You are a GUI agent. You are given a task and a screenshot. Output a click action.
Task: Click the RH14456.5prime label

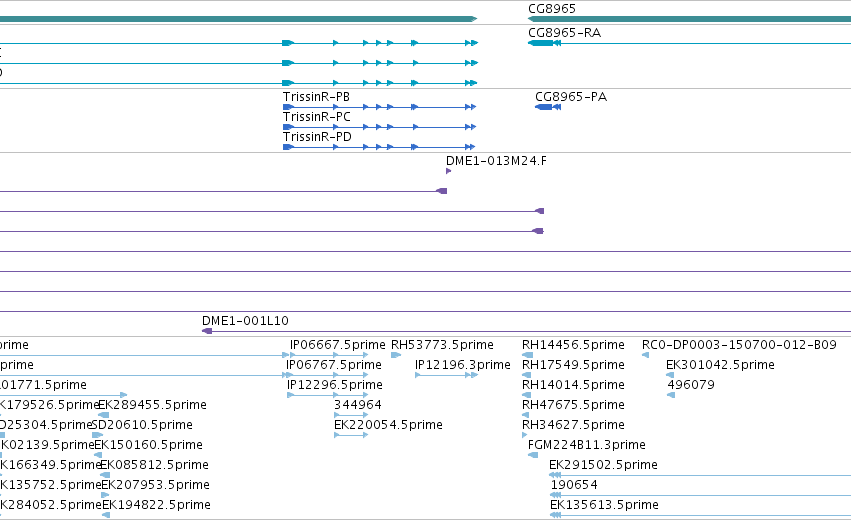(573, 345)
